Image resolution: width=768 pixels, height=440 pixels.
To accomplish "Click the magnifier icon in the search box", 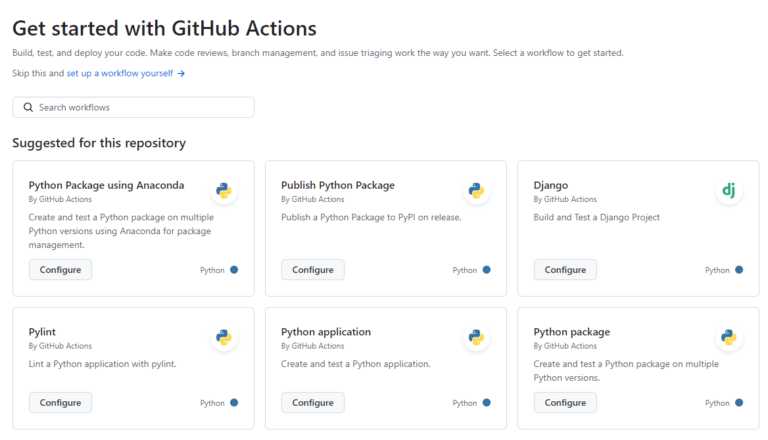I will pos(28,107).
